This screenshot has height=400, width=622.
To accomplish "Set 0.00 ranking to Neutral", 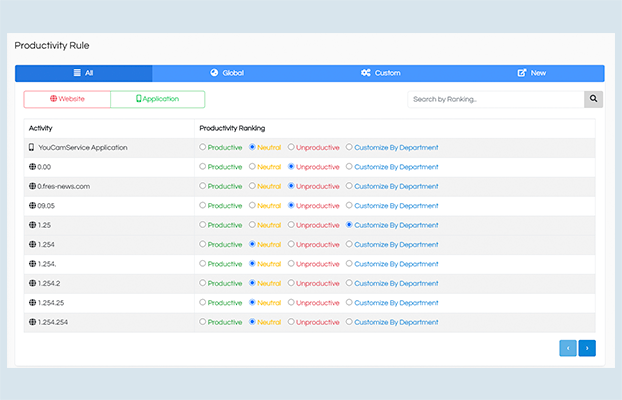I will coord(252,167).
